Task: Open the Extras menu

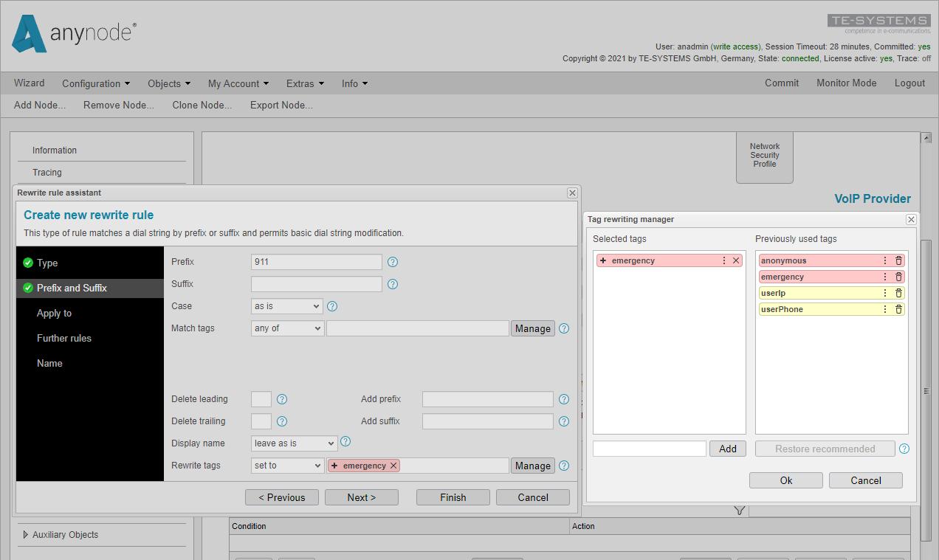Action: click(x=305, y=83)
